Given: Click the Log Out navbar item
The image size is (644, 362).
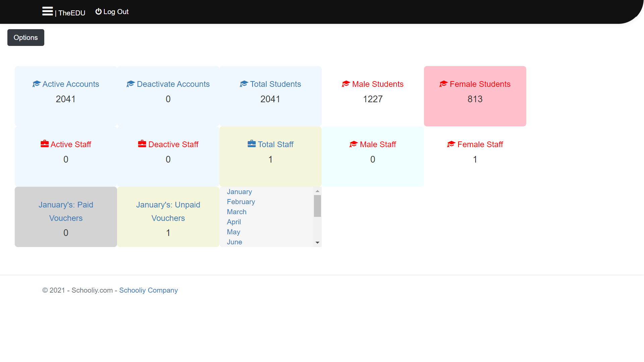Looking at the screenshot, I should tap(116, 12).
